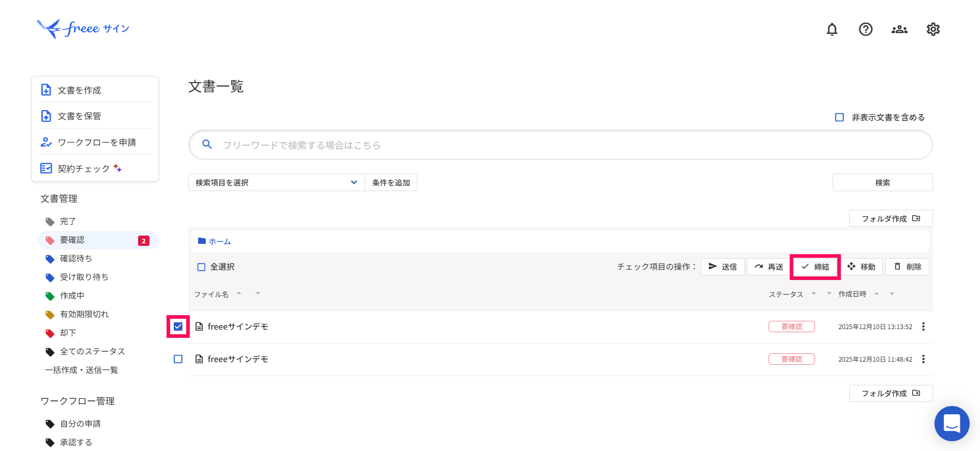This screenshot has width=980, height=451.
Task: Click the 締結 button
Action: point(815,267)
